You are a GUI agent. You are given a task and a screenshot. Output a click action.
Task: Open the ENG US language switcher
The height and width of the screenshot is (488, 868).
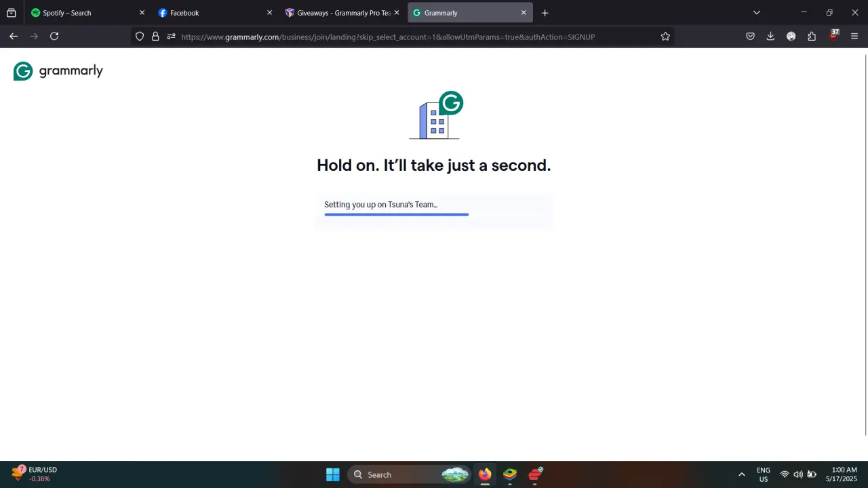pos(764,474)
